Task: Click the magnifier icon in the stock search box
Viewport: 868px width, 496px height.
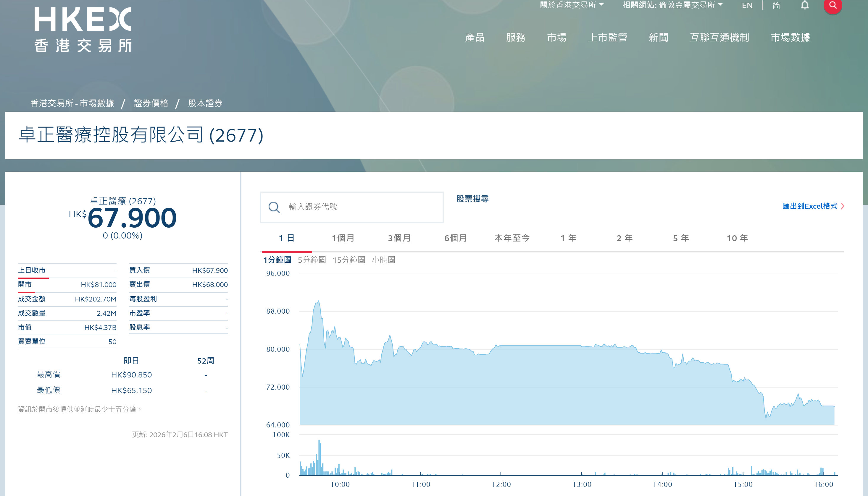Action: (274, 207)
